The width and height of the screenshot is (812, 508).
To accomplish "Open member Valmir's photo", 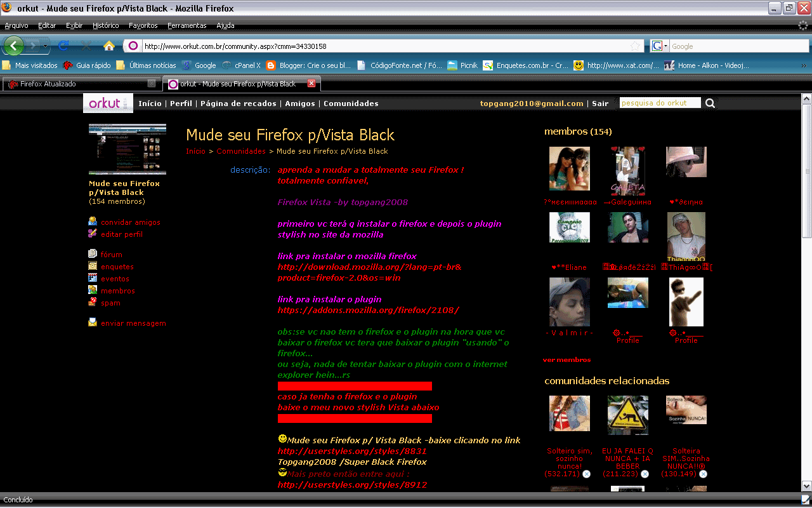I will click(569, 302).
